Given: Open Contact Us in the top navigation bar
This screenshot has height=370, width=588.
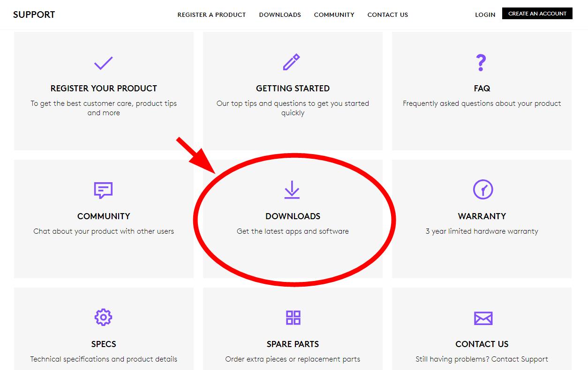Looking at the screenshot, I should click(x=388, y=15).
